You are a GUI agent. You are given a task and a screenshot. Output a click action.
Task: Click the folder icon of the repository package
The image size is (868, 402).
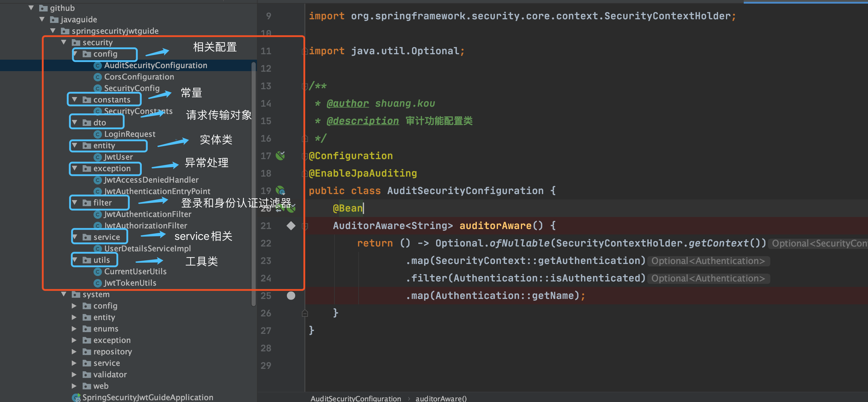point(87,352)
